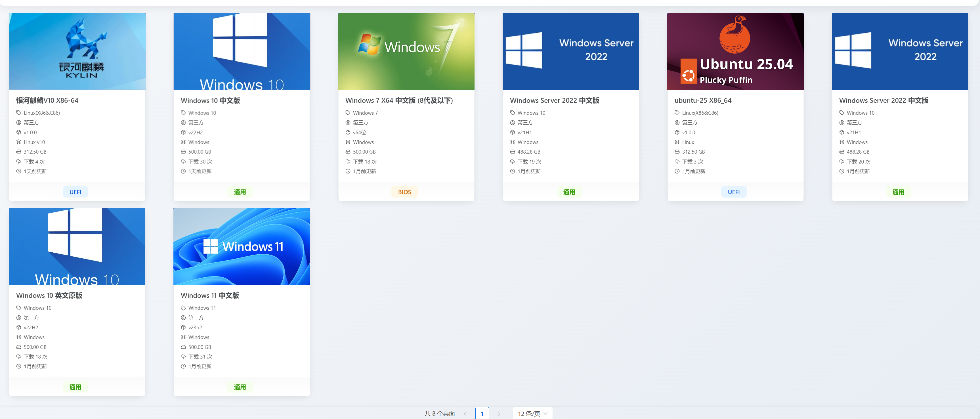Image resolution: width=980 pixels, height=419 pixels.
Task: Click the next page arrow
Action: click(499, 413)
